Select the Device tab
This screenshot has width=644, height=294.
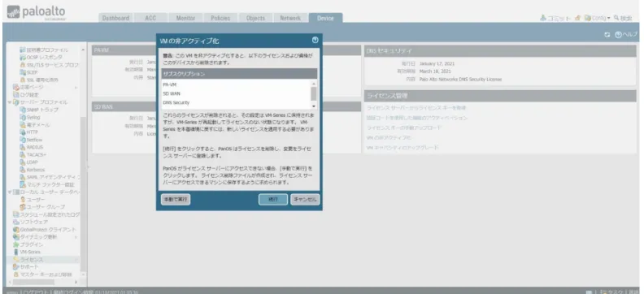[x=325, y=18]
